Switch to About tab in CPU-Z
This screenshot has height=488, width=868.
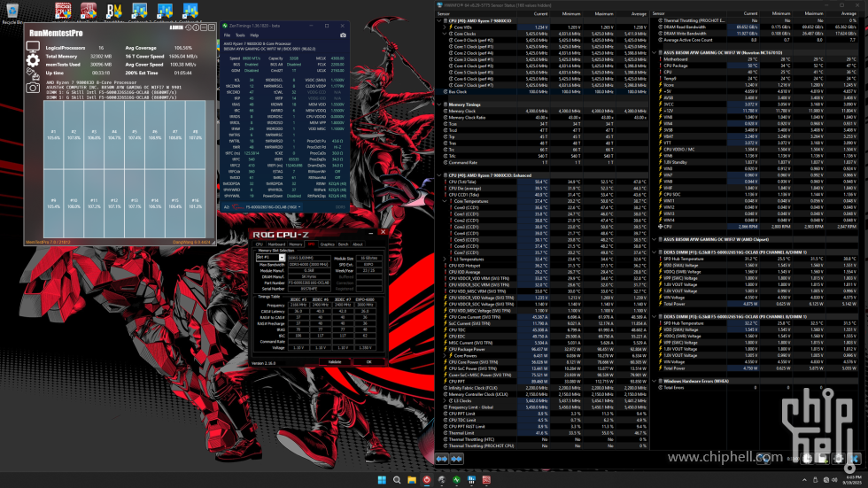(x=358, y=244)
